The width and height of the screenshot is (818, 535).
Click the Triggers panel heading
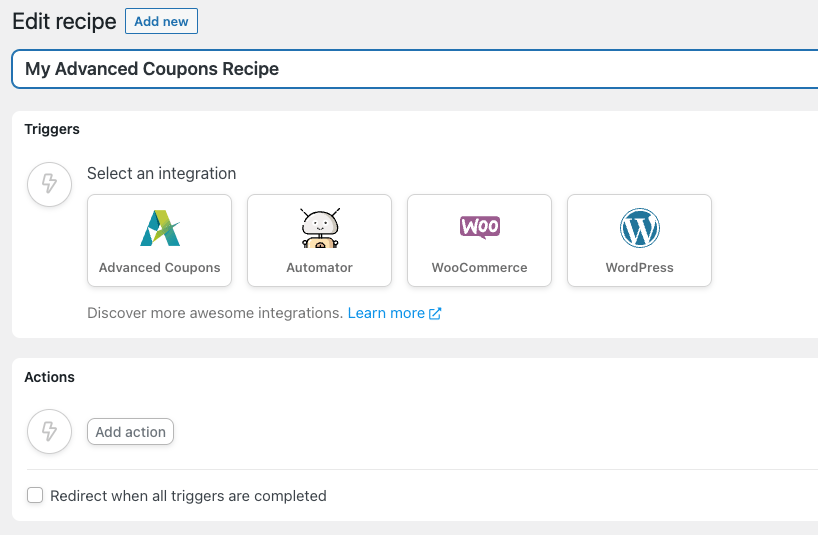click(x=52, y=129)
